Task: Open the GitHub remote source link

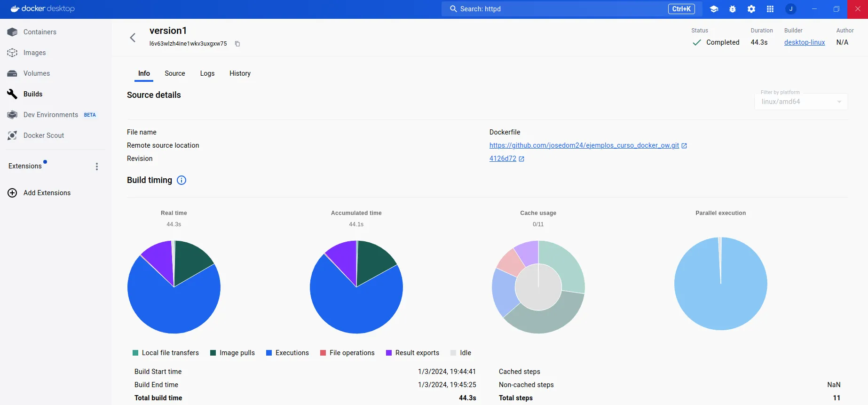Action: point(584,145)
